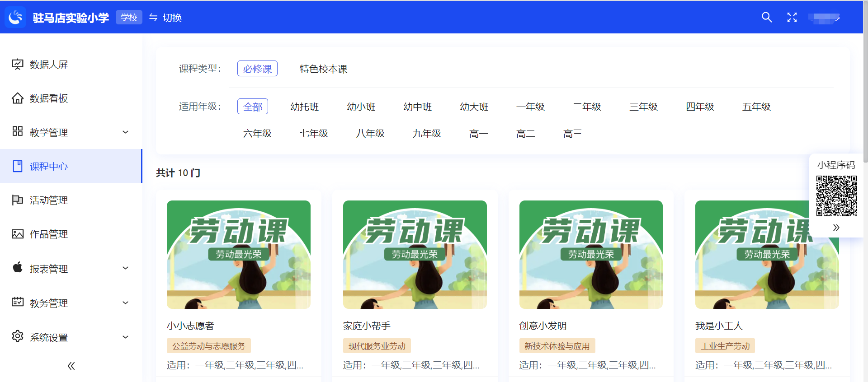Open 数据大屏 from the sidebar
The height and width of the screenshot is (382, 868).
(x=48, y=65)
